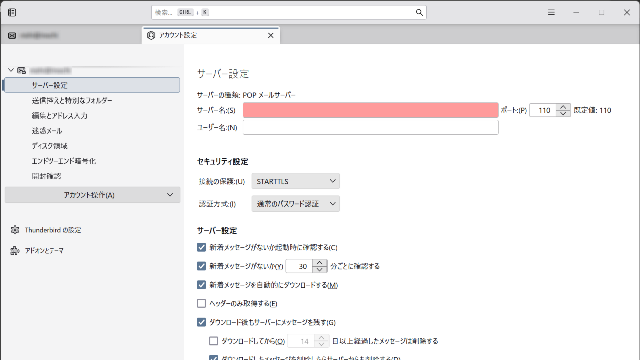Toggle check new messages every 30 minutes
Screen dimensions: 640x360
click(201, 266)
